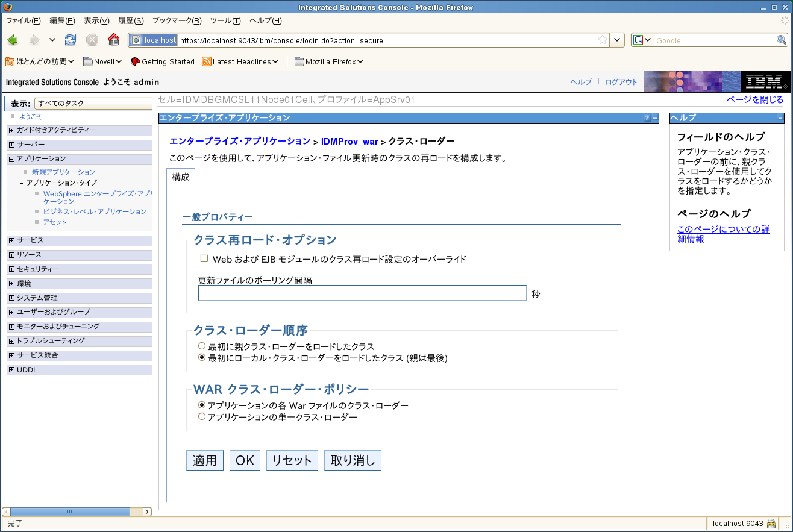Screen dimensions: 793x532
Task: Click the ヘルプ link in the console banner
Action: (x=581, y=82)
